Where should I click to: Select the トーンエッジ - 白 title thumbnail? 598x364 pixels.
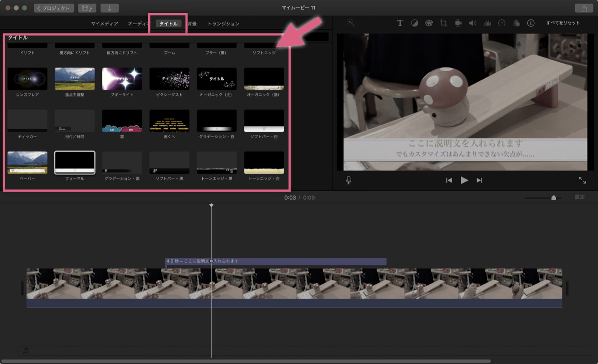click(264, 163)
